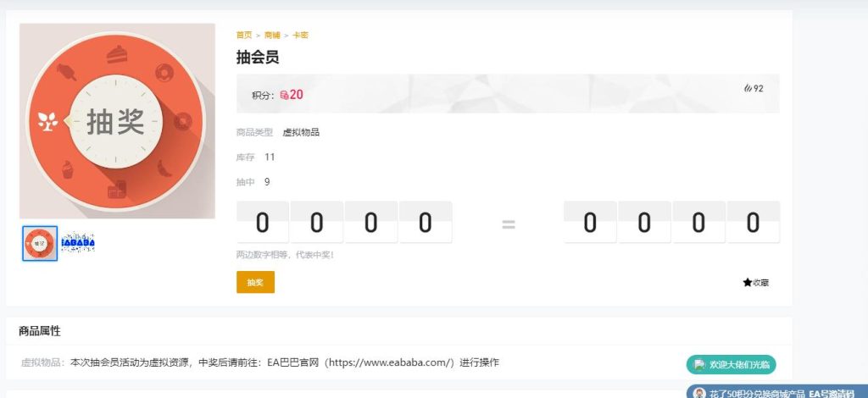The width and height of the screenshot is (868, 398).
Task: Click the large 抽奖 wheel image
Action: (117, 121)
